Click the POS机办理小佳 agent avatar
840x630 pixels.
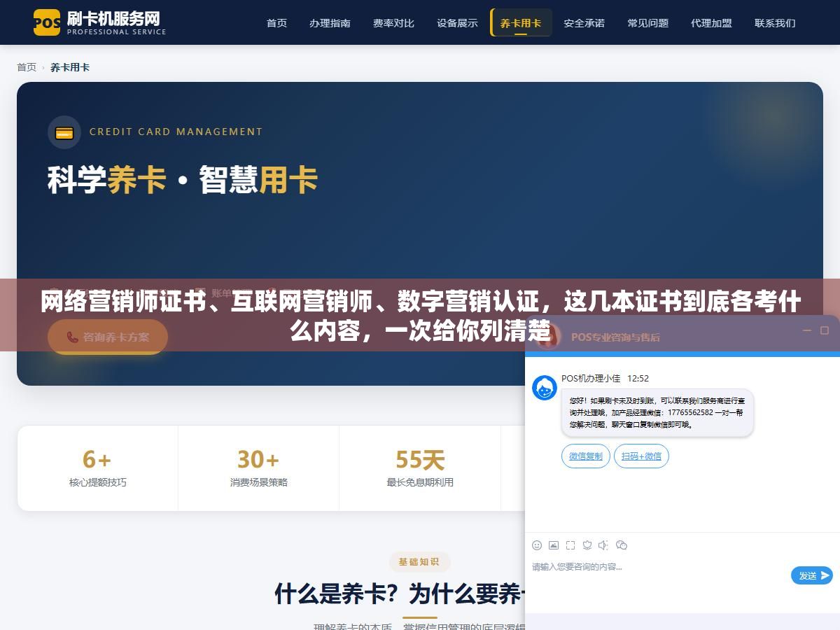(x=545, y=388)
